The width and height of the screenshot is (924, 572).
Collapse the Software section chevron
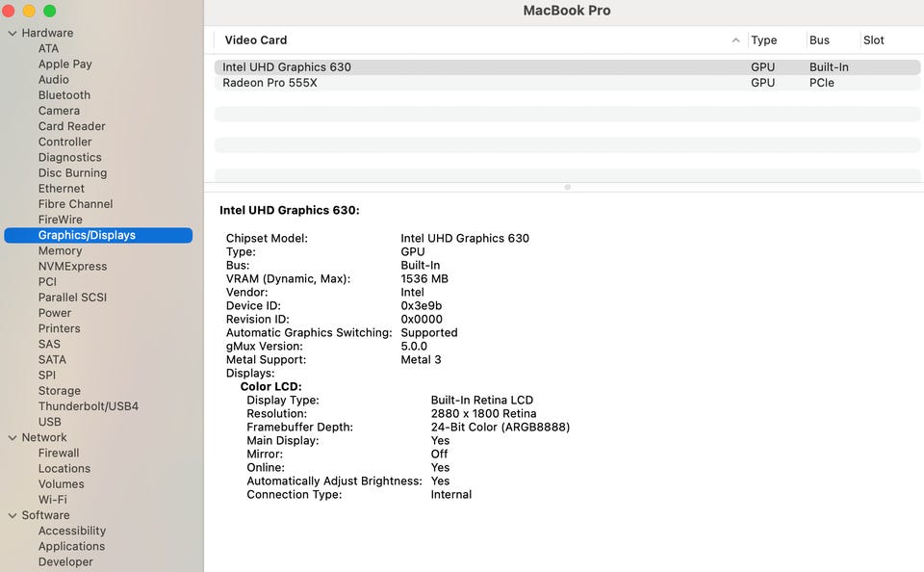13,516
